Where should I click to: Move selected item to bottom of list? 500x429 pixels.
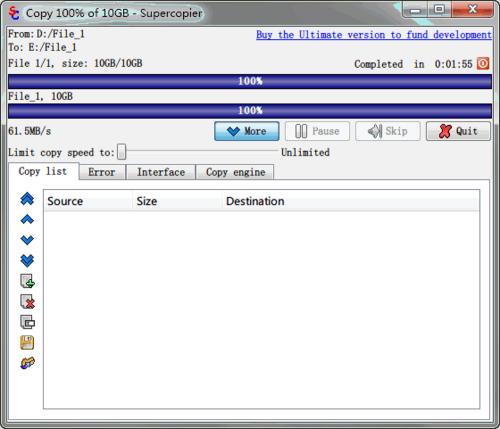pyautogui.click(x=27, y=261)
